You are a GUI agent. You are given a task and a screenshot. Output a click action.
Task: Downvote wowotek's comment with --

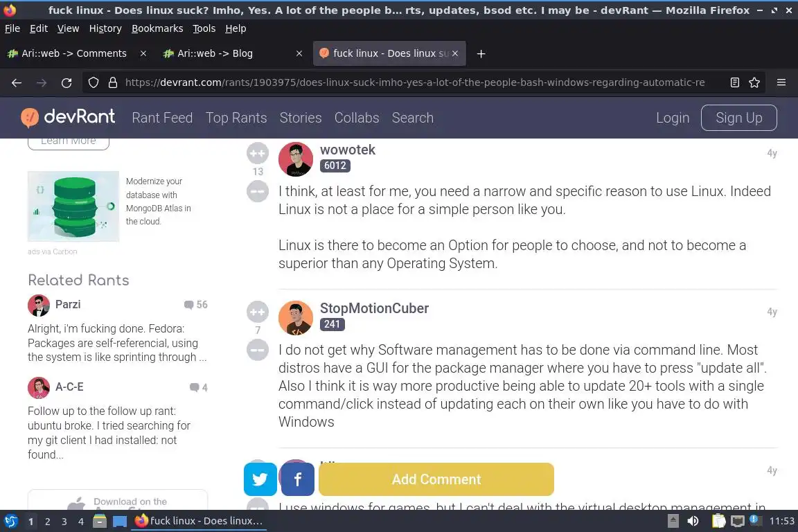[x=258, y=191]
